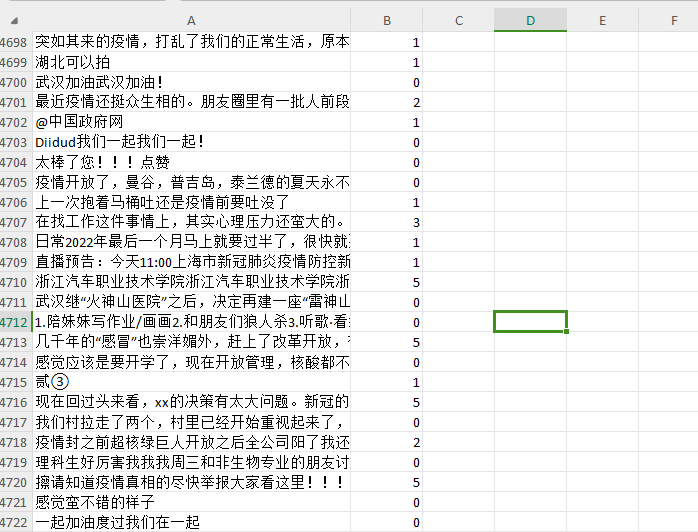Select column F header
This screenshot has width=698, height=532.
[669, 20]
